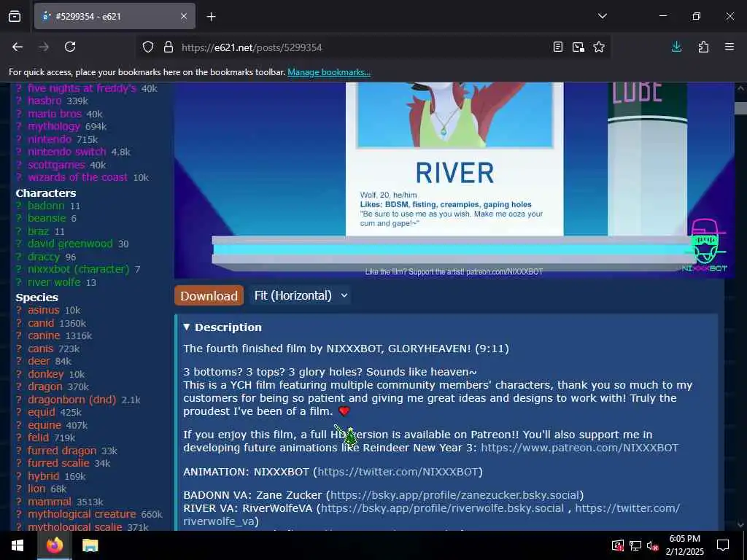Click the deer species tag
747x560 pixels.
(x=39, y=361)
